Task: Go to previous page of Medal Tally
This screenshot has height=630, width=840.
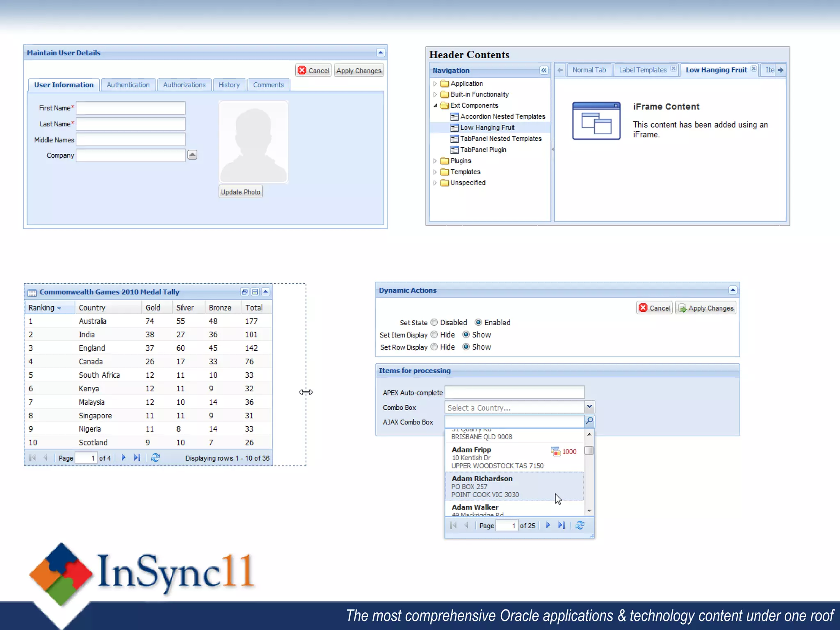Action: 46,458
